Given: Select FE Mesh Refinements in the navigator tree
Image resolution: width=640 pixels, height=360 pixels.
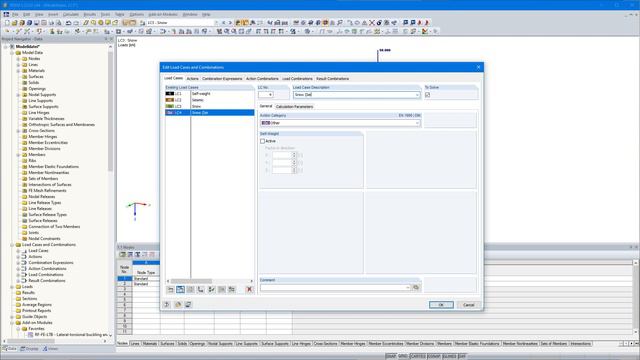Looking at the screenshot, I should tap(47, 191).
